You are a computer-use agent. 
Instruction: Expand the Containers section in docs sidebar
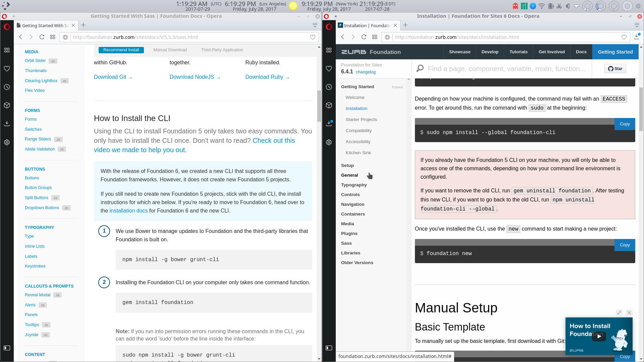tap(353, 214)
